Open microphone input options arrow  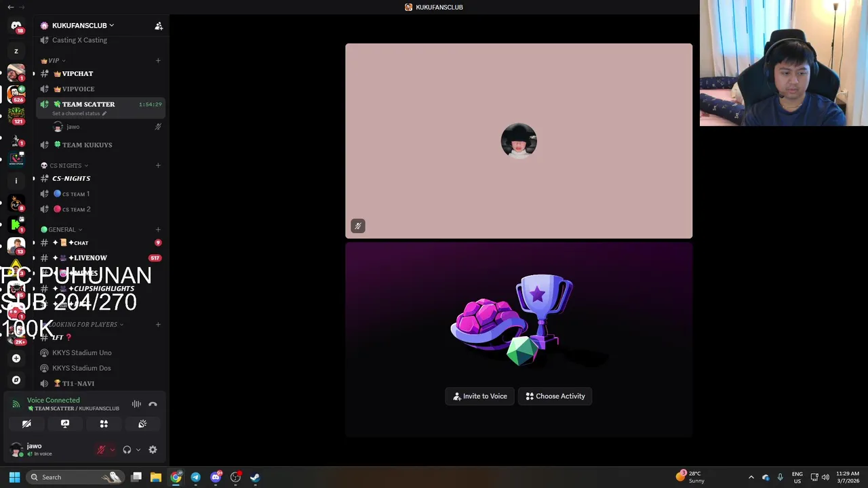112,449
